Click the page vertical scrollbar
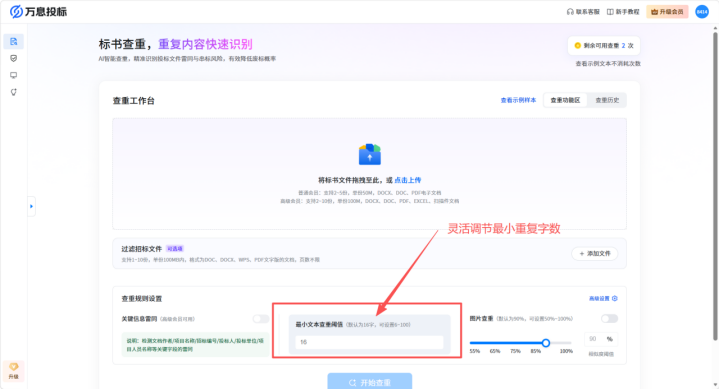This screenshot has width=719, height=390. click(715, 186)
